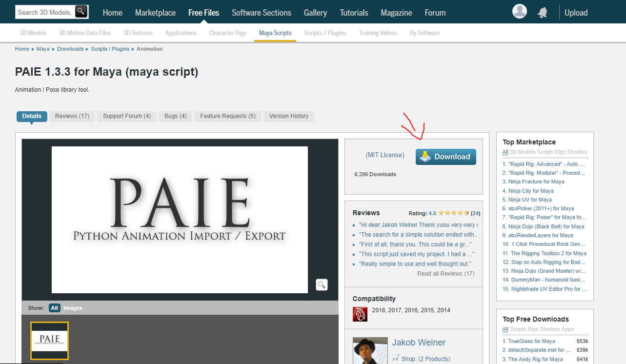Screen dimensions: 626x364
Task: Click the Home breadcrumb
Action: (x=22, y=49)
